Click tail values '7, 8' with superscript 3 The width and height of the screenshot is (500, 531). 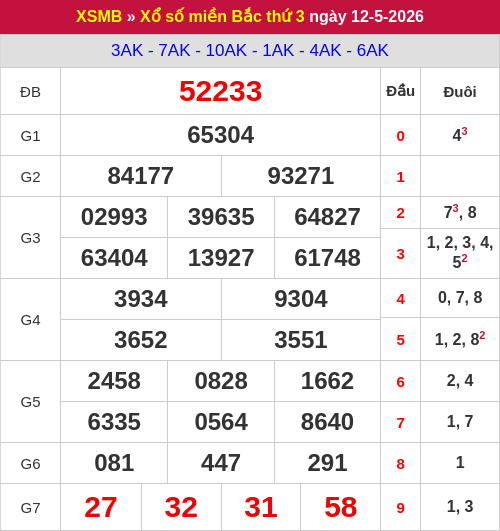(460, 212)
